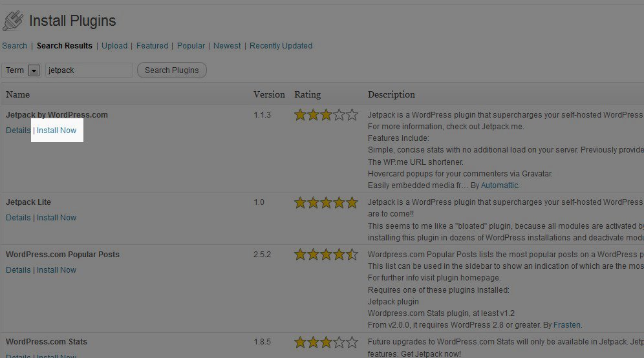
Task: Open the Upload tab
Action: pyautogui.click(x=114, y=46)
